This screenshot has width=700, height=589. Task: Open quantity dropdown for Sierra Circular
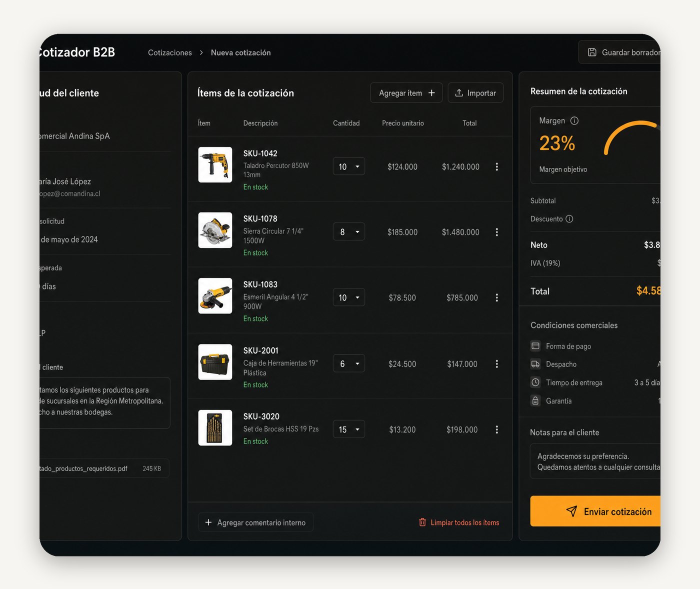click(349, 231)
